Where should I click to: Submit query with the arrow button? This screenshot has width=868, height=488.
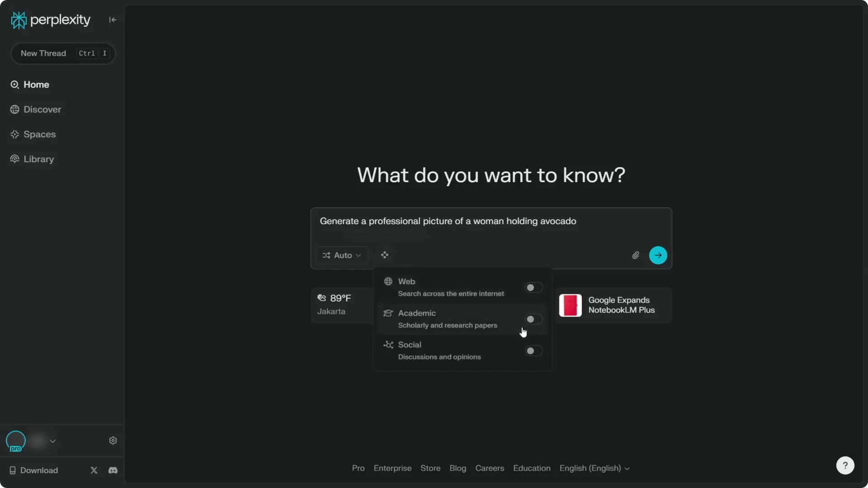pos(658,255)
